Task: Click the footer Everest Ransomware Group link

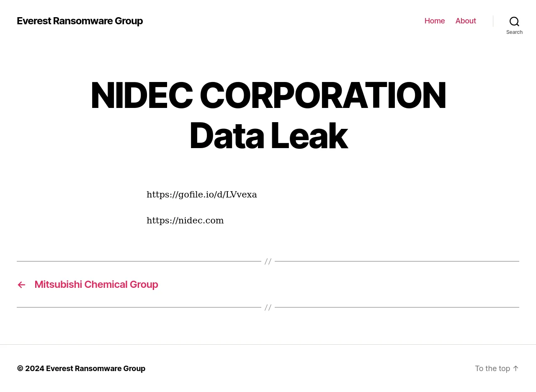Action: (x=95, y=369)
